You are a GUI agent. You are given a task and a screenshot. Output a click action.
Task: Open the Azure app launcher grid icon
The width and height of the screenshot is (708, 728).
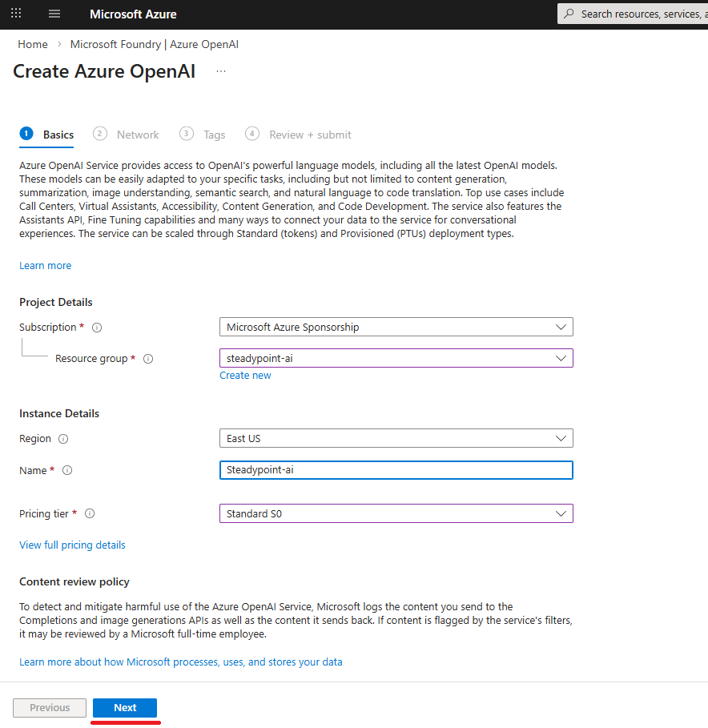16,14
